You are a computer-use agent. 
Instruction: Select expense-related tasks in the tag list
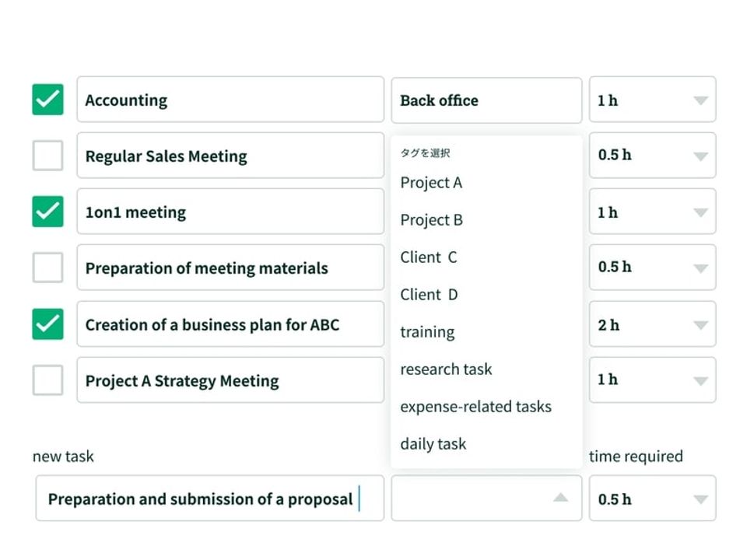[x=475, y=407]
